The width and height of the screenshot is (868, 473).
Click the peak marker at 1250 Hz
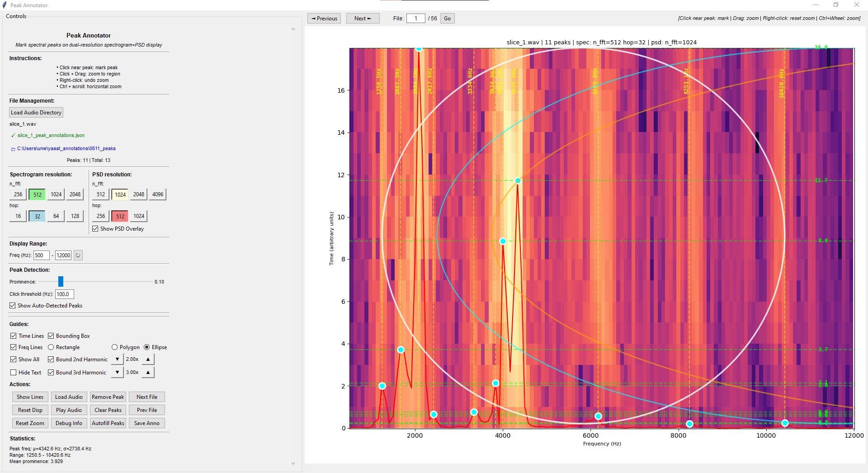[382, 386]
